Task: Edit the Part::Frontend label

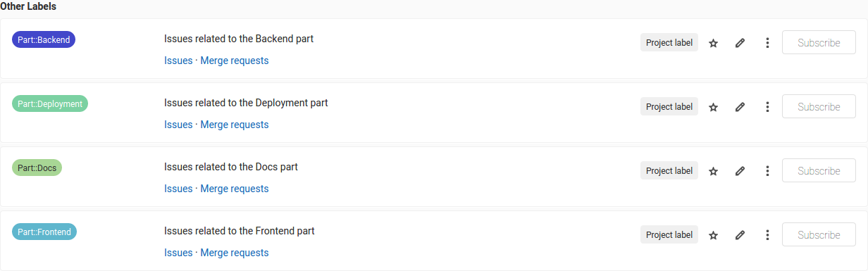Action: 740,235
